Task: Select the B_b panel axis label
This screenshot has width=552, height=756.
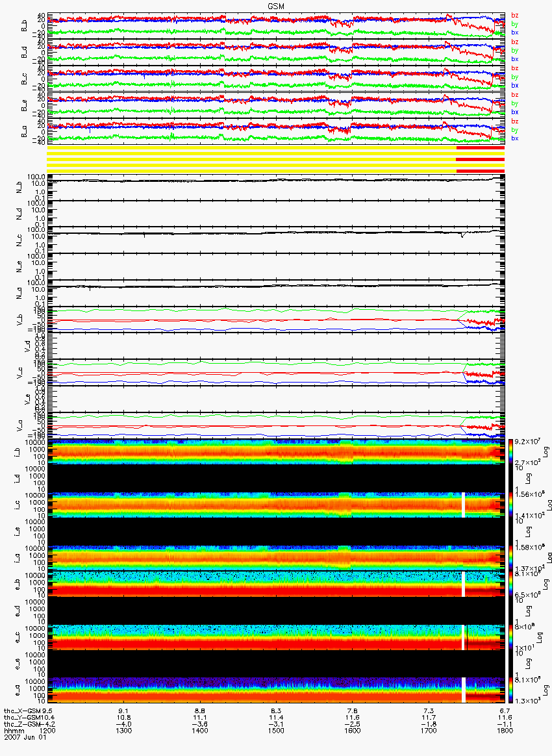Action: click(25, 25)
